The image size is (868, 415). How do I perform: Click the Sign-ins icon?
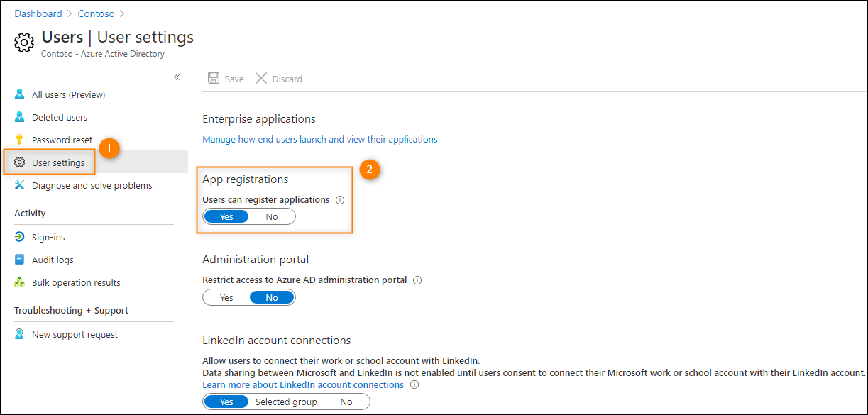(20, 237)
